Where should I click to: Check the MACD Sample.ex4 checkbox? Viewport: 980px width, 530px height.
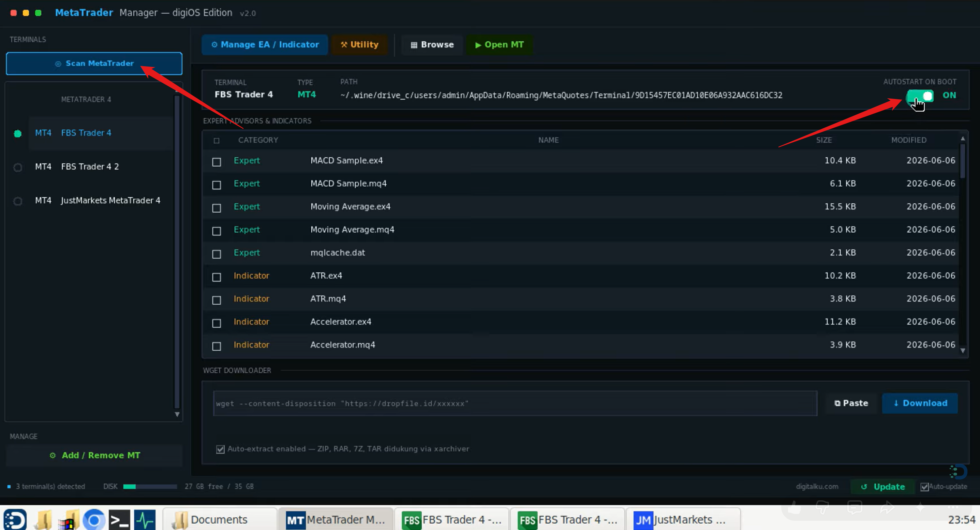click(217, 162)
